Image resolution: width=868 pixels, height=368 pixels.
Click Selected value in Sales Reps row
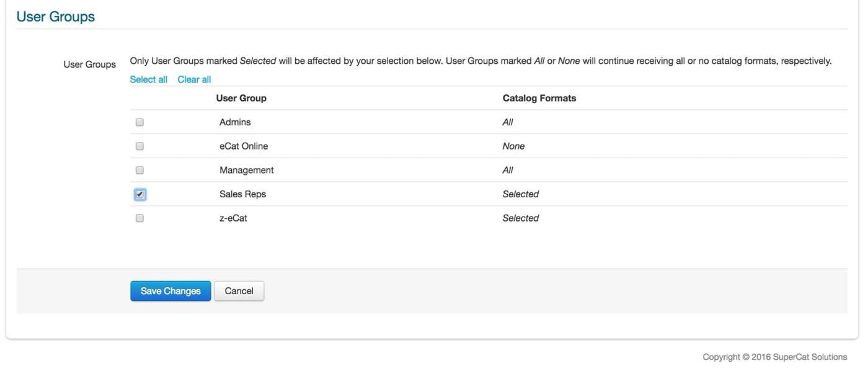coord(521,194)
